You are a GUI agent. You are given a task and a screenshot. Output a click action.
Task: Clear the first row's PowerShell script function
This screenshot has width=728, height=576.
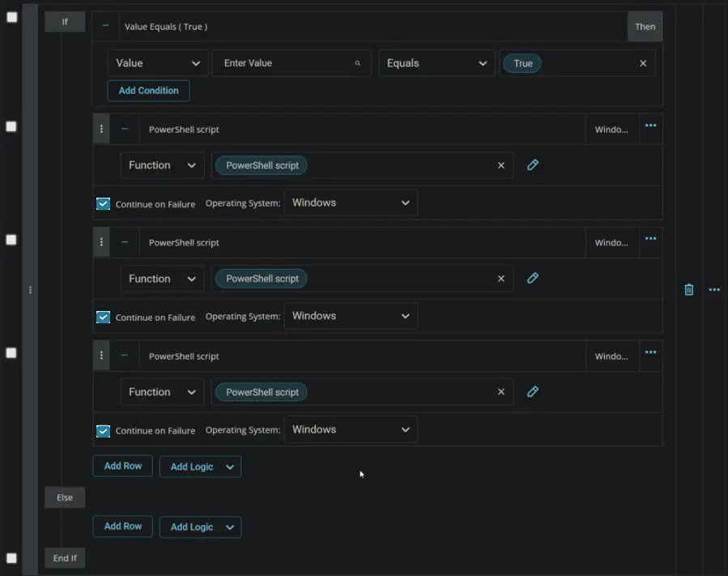[x=501, y=165]
